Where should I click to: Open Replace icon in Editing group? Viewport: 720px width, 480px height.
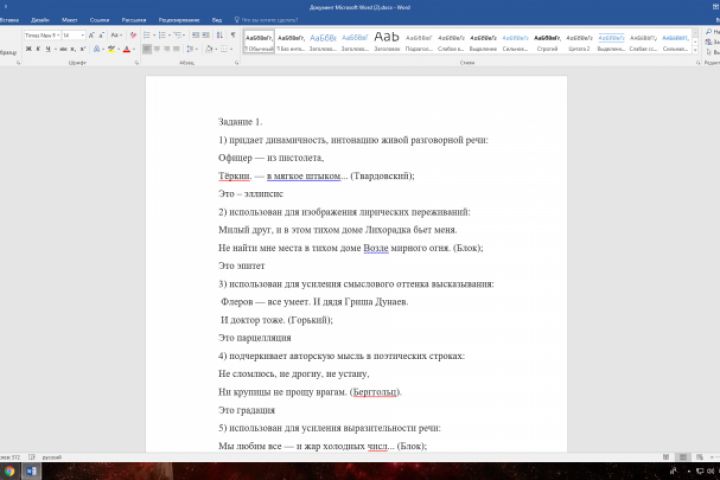point(709,42)
